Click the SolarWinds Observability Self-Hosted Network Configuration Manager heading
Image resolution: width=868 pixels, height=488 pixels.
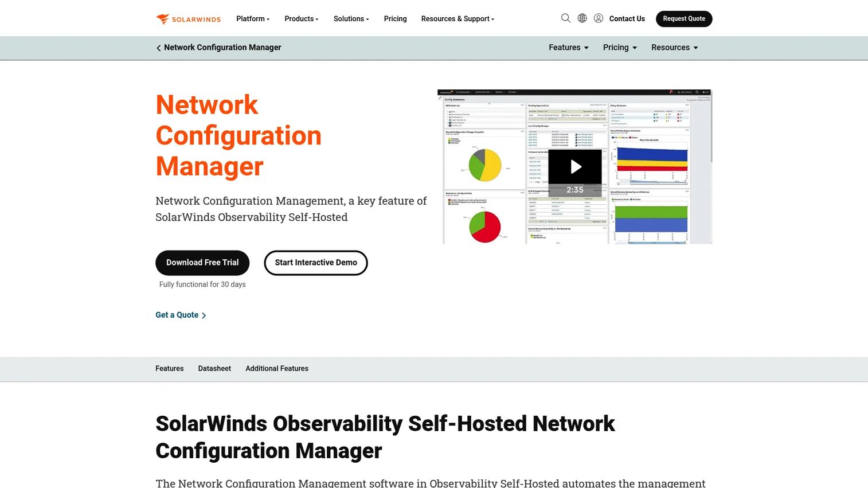pyautogui.click(x=385, y=437)
